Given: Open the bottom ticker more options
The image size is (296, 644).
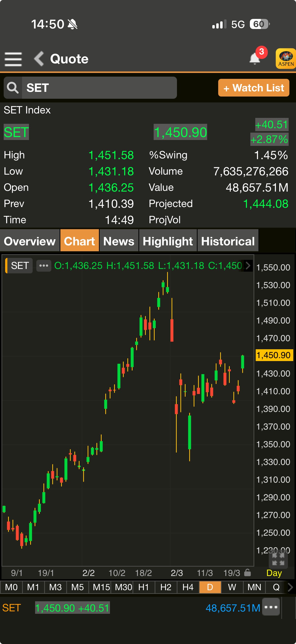Looking at the screenshot, I should click(x=271, y=607).
